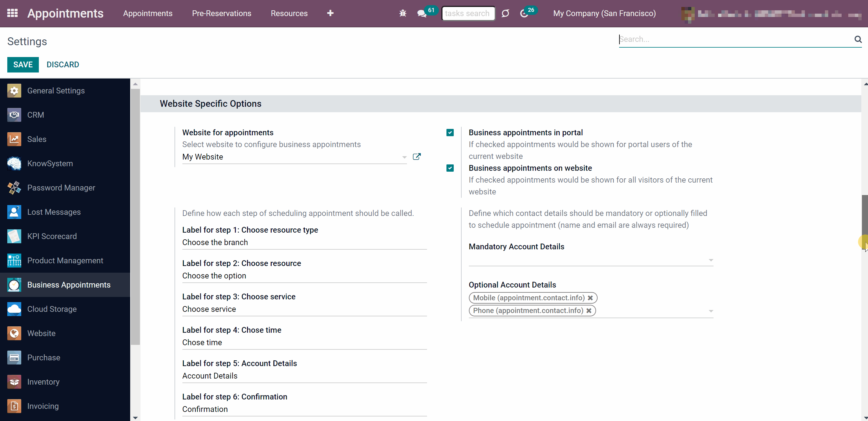The image size is (868, 421).
Task: Select the CRM settings icon
Action: (14, 115)
